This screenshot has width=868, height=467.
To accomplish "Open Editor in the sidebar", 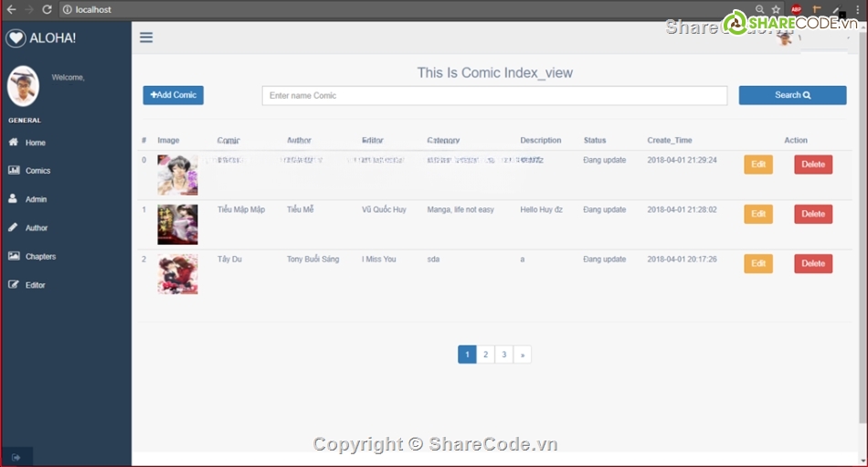I will [x=35, y=285].
